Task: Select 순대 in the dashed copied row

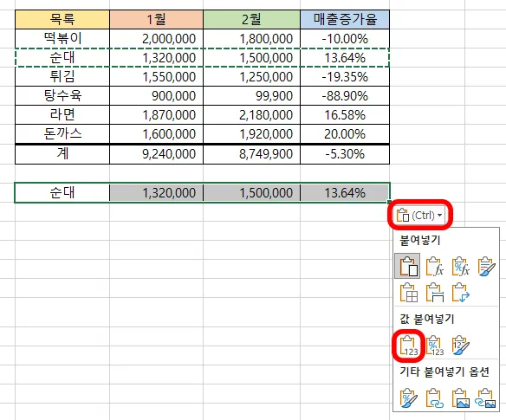Action: (x=62, y=58)
